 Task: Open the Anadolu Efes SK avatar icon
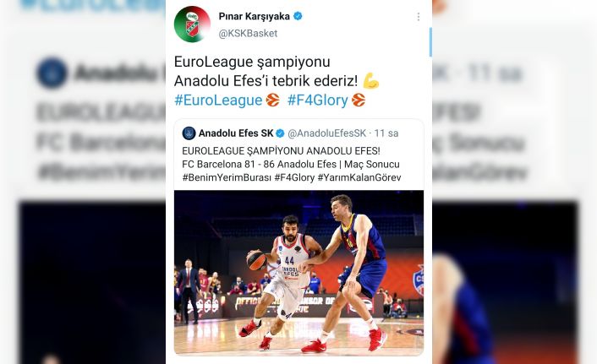189,133
